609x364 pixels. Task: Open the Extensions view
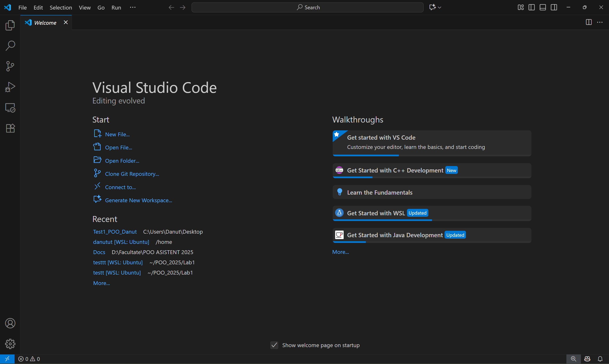pos(10,128)
